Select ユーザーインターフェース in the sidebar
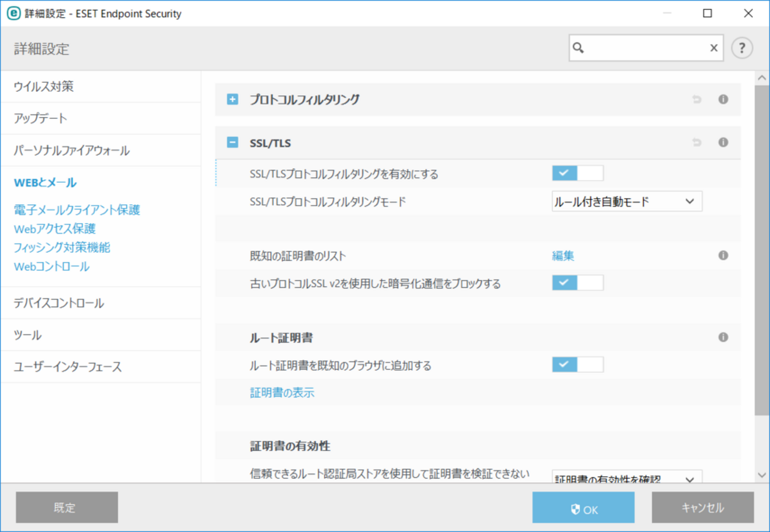The width and height of the screenshot is (770, 532). [101, 367]
